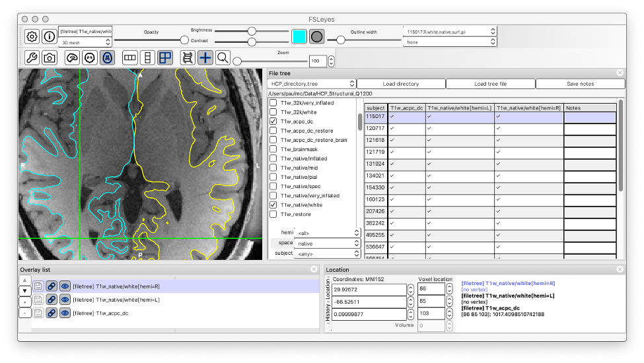Uncheck the T1w_native/white checkbox
Screen dimensions: 644x363
(273, 205)
